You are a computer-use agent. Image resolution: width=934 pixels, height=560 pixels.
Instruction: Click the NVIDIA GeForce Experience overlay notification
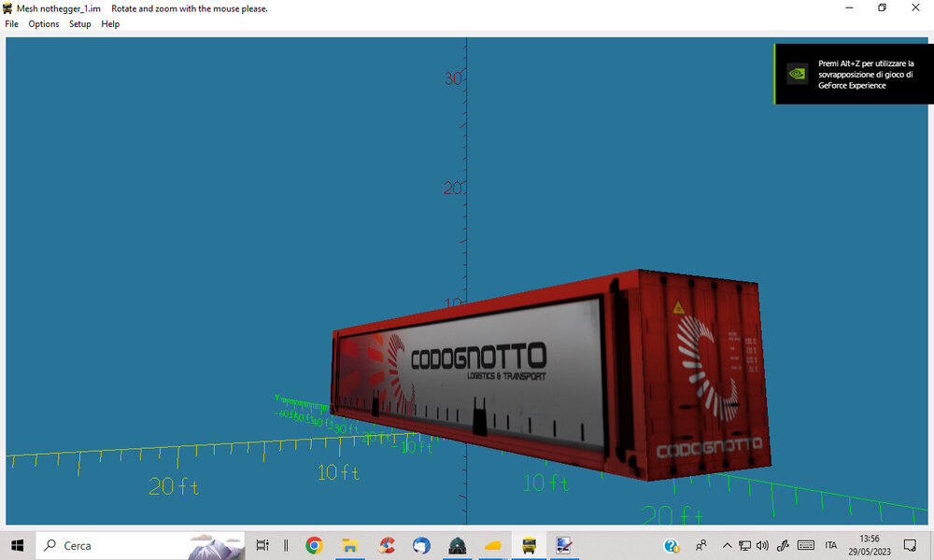854,74
